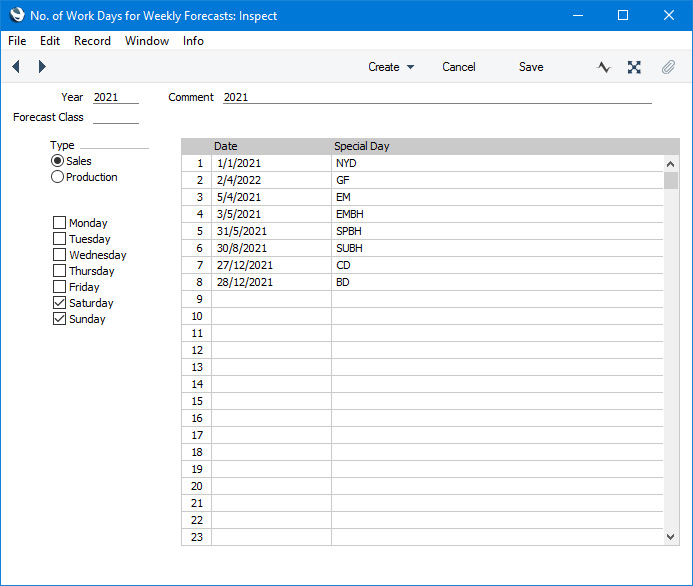Click Special Day cell SPBH
693x586 pixels.
coord(497,231)
